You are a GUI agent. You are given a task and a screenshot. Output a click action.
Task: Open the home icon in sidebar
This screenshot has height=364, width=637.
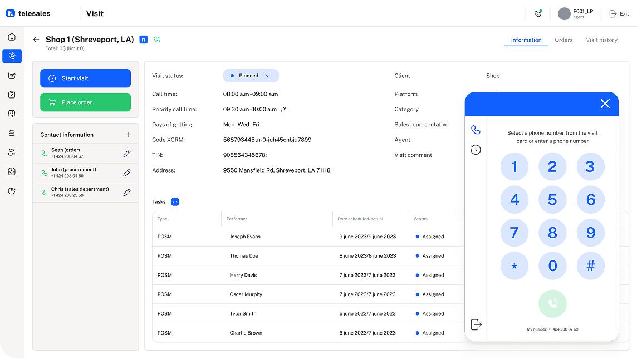pos(12,37)
